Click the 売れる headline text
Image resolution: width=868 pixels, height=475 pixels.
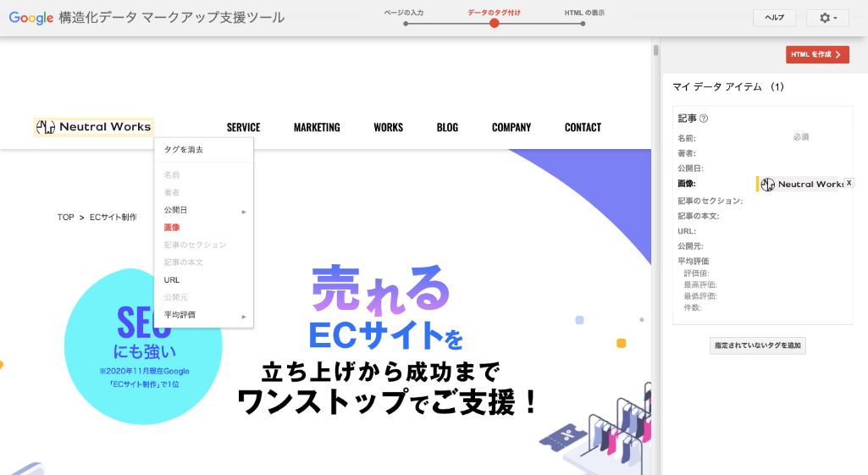point(380,290)
